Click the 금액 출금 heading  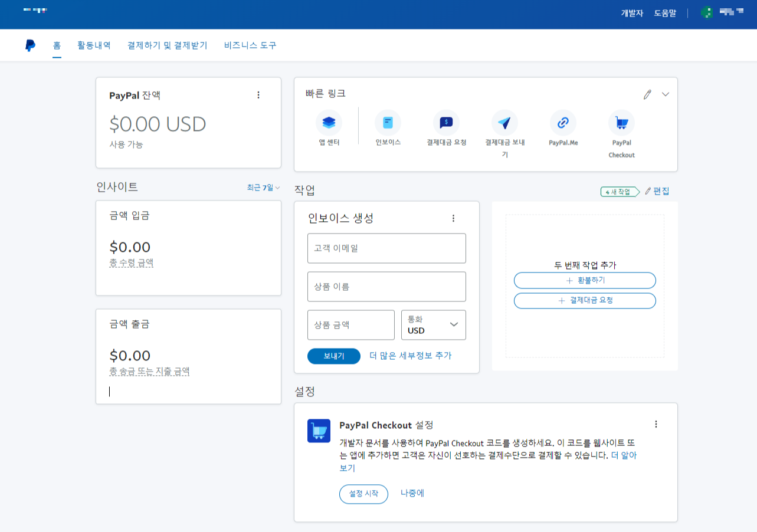[129, 324]
